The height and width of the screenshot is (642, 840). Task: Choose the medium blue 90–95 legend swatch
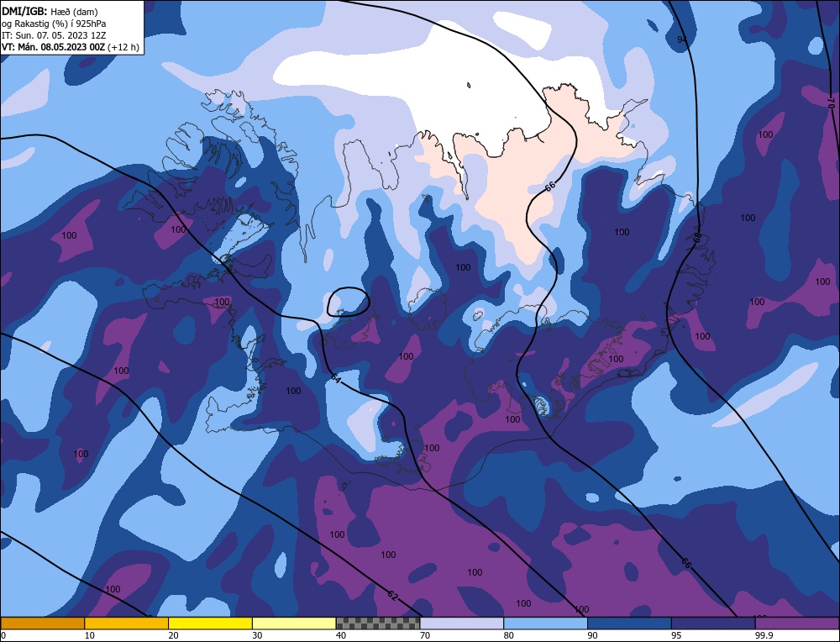click(x=629, y=623)
